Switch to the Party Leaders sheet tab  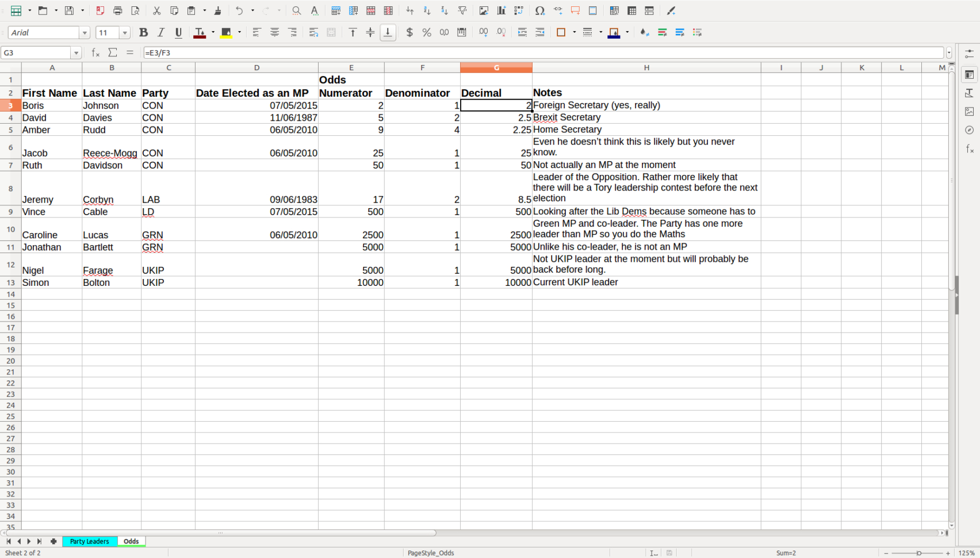pyautogui.click(x=89, y=541)
